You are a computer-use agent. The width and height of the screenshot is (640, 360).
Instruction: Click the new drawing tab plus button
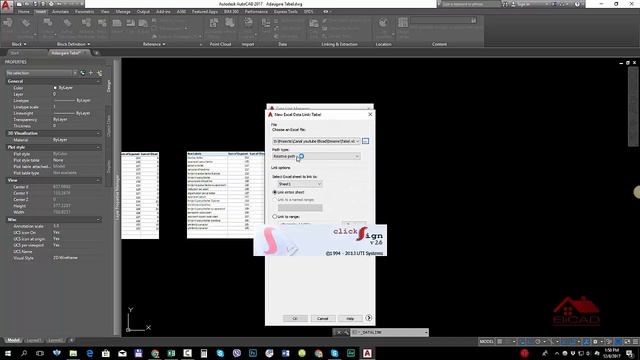pos(96,53)
